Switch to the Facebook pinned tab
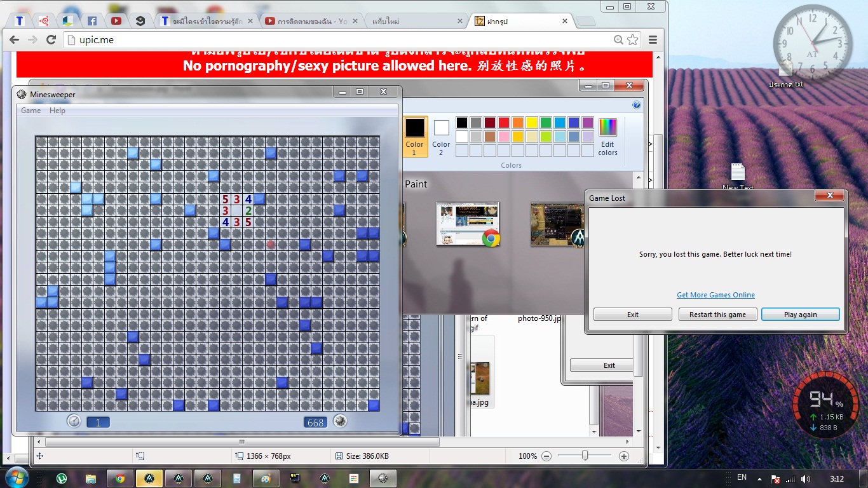 coord(92,21)
